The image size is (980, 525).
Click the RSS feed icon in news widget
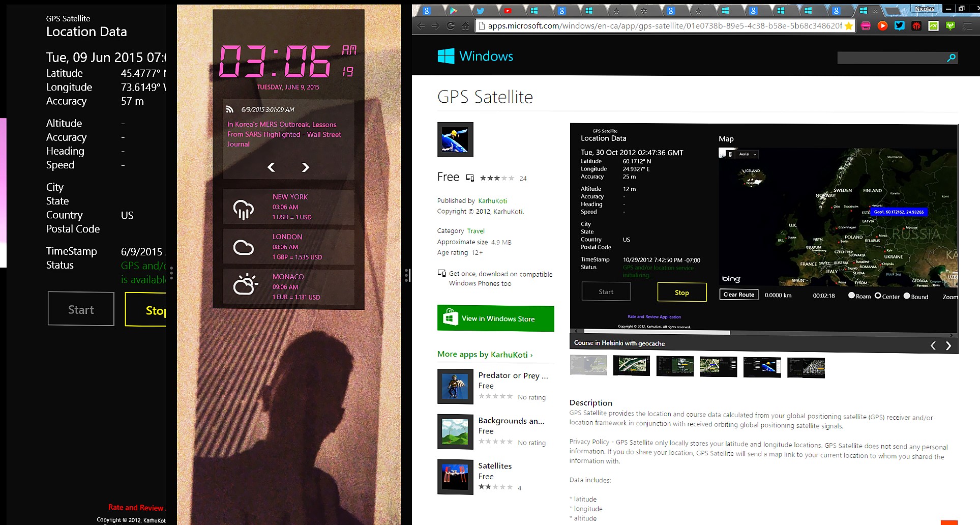230,109
